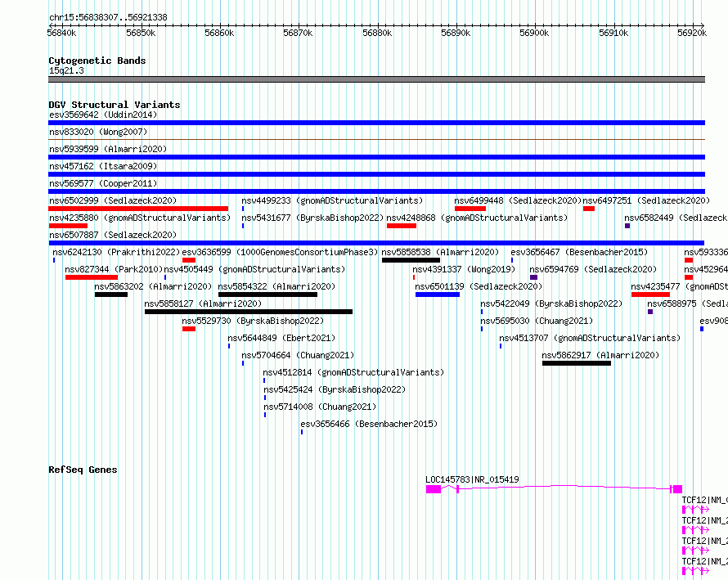The image size is (728, 580).
Task: Open the DGV Structural Variants track title
Action: coord(115,105)
